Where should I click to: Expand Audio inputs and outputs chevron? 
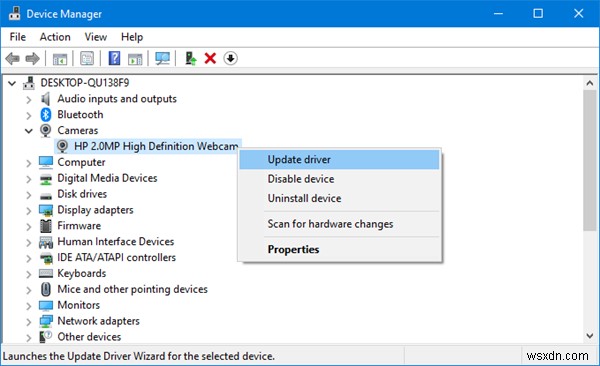pos(29,100)
